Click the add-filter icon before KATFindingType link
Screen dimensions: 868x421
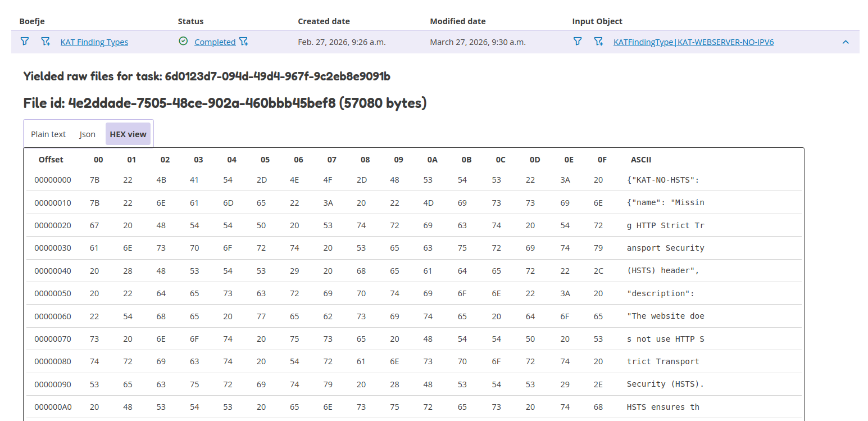tap(598, 42)
